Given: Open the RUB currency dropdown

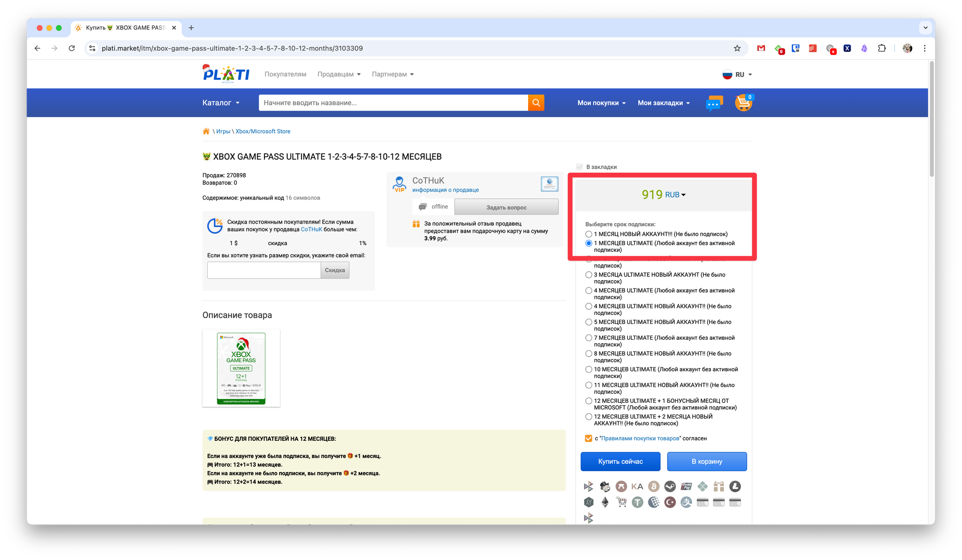Looking at the screenshot, I should tap(675, 195).
